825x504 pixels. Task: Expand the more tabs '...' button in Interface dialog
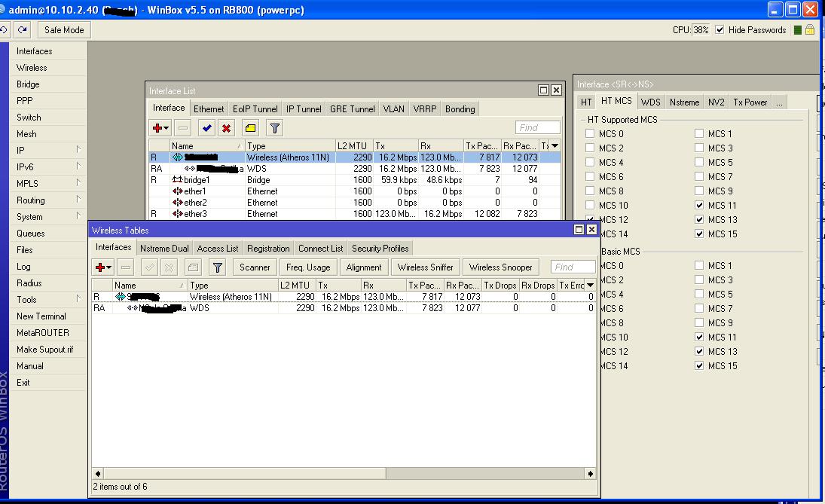tap(779, 102)
